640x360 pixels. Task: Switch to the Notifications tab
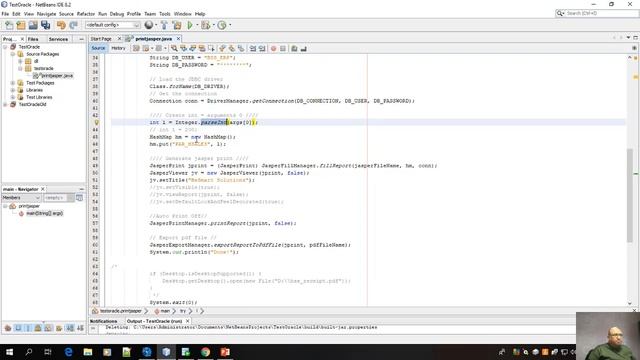(x=104, y=321)
